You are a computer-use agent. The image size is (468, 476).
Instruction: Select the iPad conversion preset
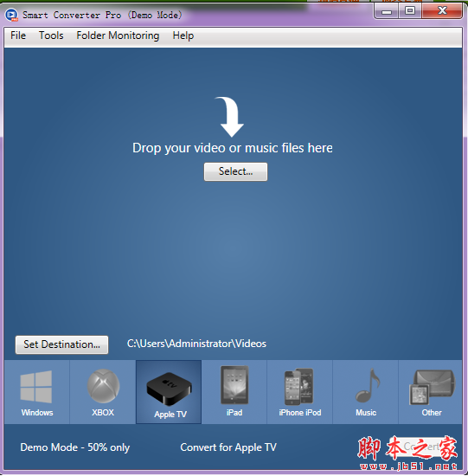(234, 392)
